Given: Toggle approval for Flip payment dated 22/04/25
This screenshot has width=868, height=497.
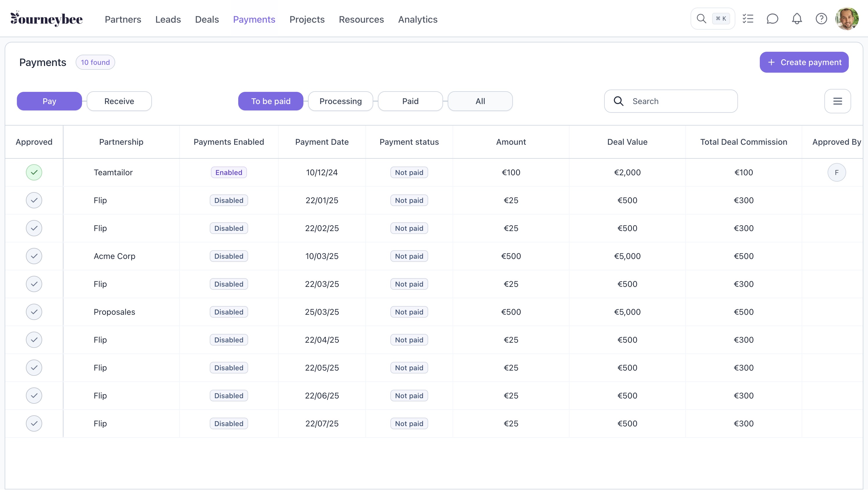Looking at the screenshot, I should click(x=34, y=340).
